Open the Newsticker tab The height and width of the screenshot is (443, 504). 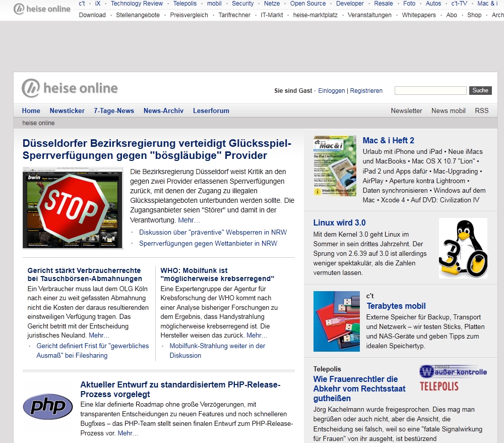tap(67, 110)
